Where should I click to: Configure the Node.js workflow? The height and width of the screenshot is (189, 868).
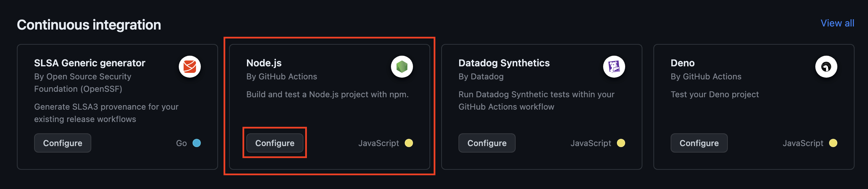tap(275, 143)
